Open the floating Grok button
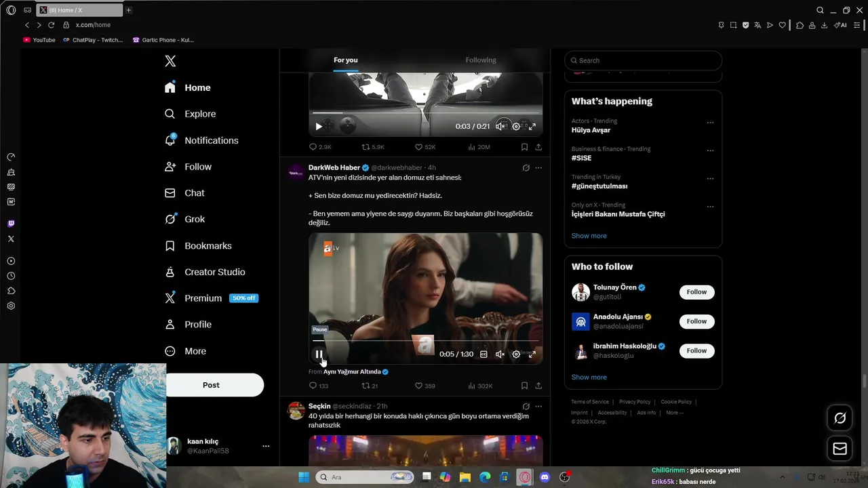The image size is (868, 488). pos(840,418)
